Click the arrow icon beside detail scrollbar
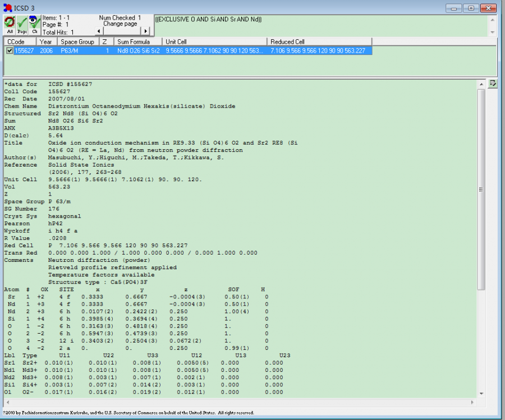Viewport: 505px width, 420px height. (493, 83)
